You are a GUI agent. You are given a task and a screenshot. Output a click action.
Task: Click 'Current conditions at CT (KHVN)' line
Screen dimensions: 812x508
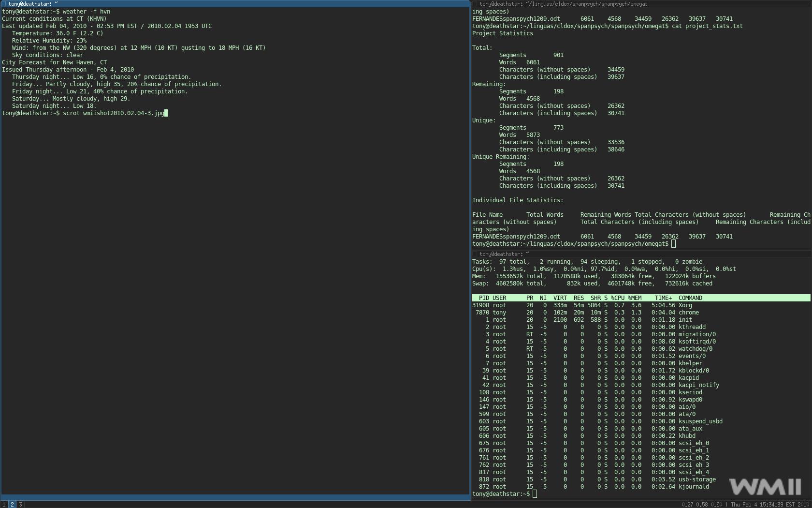point(54,19)
